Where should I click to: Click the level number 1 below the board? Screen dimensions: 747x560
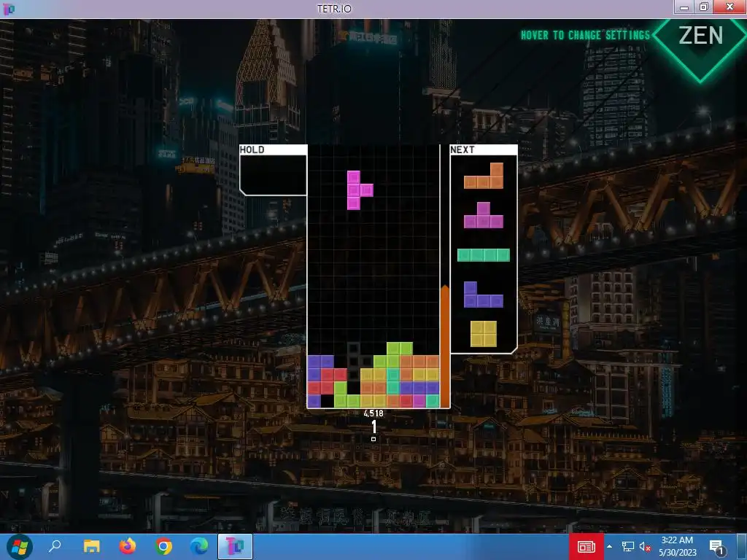coord(374,427)
